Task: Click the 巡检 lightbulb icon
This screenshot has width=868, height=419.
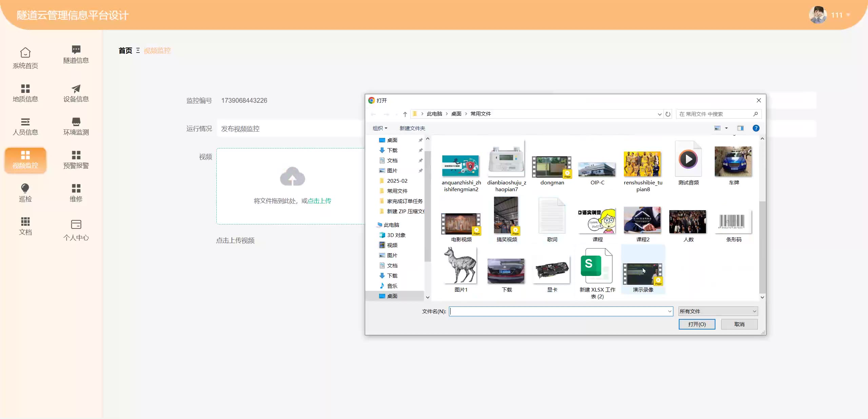Action: (x=25, y=188)
